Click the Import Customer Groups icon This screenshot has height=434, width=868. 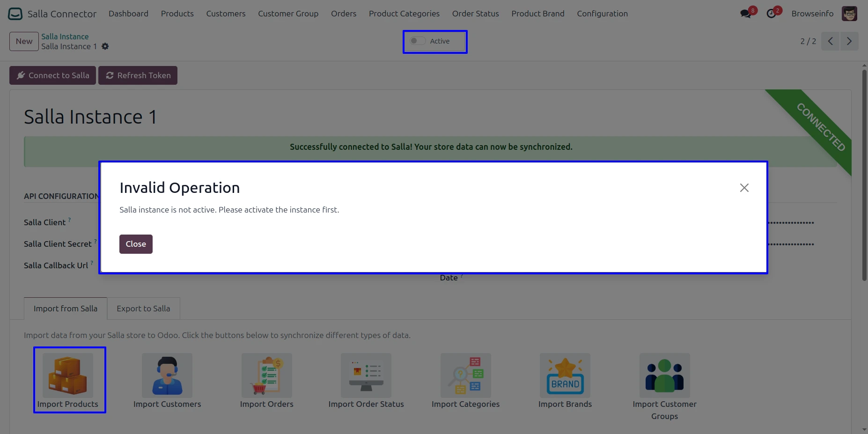tap(664, 375)
